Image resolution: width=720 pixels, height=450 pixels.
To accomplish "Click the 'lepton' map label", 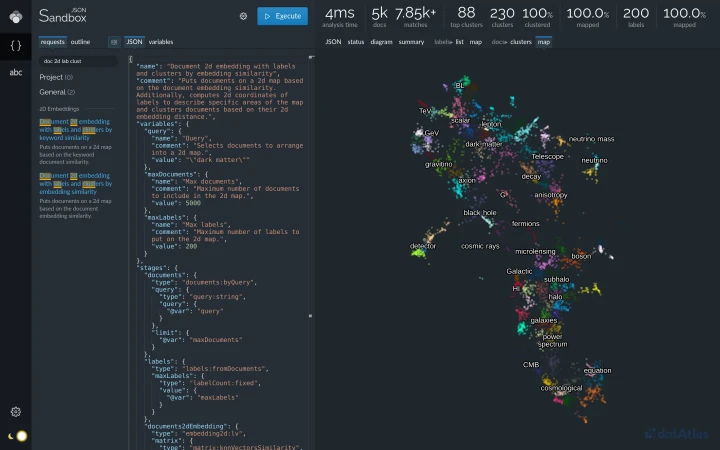I will 491,124.
